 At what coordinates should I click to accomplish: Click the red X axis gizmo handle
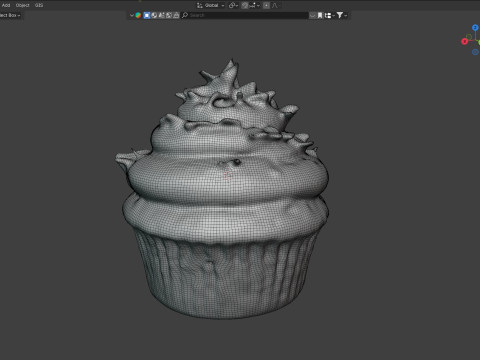coord(465,41)
